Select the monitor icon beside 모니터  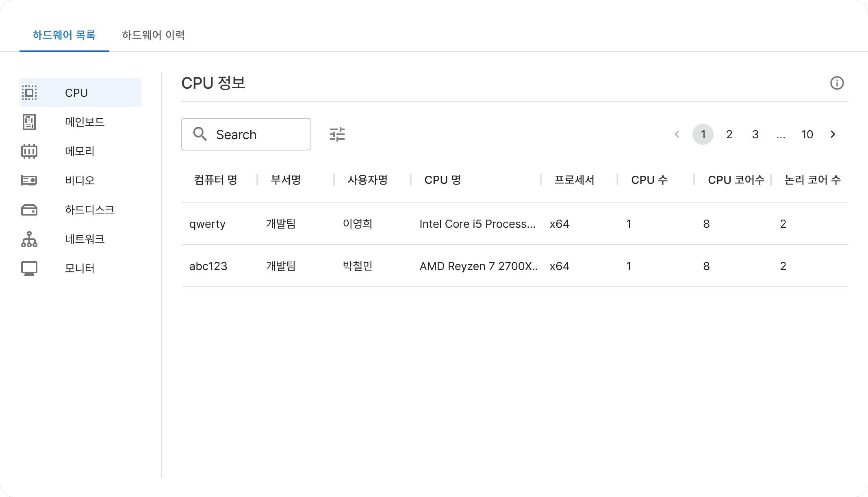29,268
